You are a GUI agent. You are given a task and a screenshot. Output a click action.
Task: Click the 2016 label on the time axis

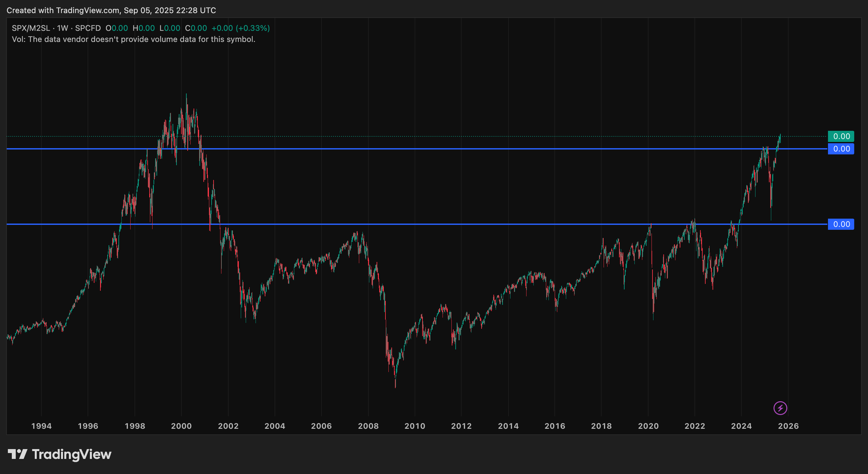pyautogui.click(x=555, y=426)
